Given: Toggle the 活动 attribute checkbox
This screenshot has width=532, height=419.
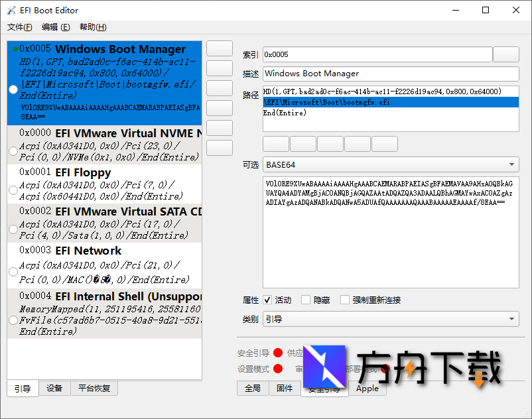Looking at the screenshot, I should click(x=267, y=300).
